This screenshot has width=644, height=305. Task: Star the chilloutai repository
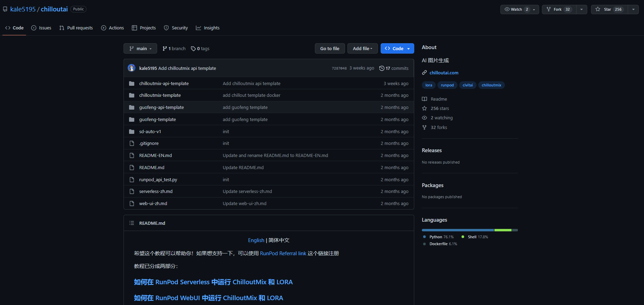[x=609, y=9]
